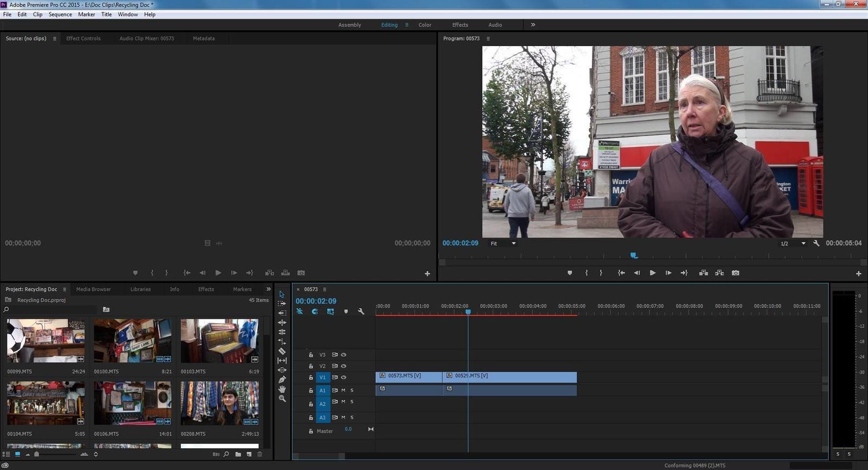Open the Sequence menu
Image resolution: width=868 pixels, height=470 pixels.
[x=60, y=15]
